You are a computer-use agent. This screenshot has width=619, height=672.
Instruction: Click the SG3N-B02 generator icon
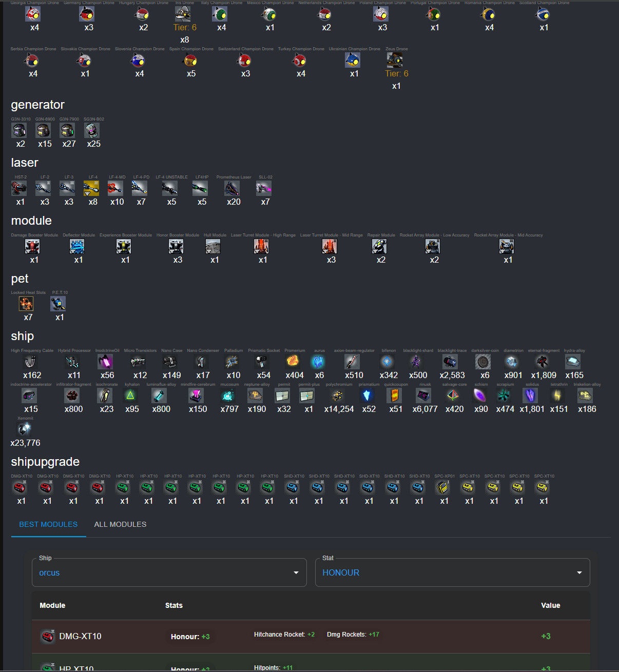91,131
